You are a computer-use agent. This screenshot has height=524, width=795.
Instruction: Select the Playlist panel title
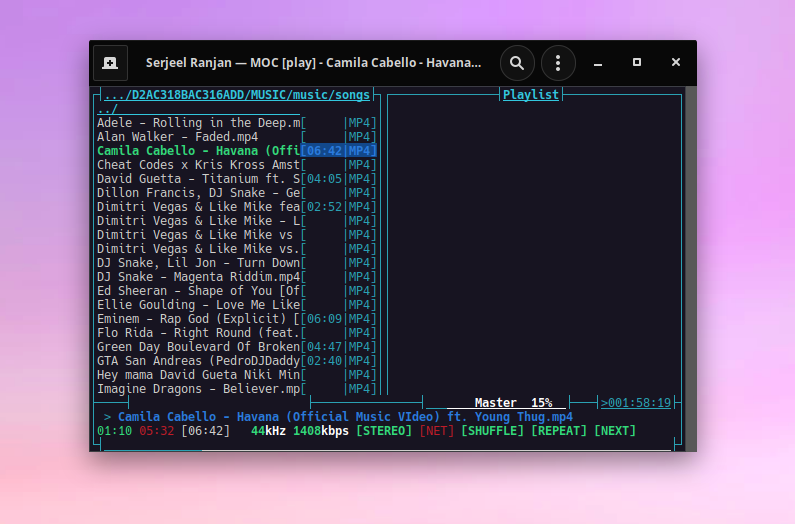point(531,95)
